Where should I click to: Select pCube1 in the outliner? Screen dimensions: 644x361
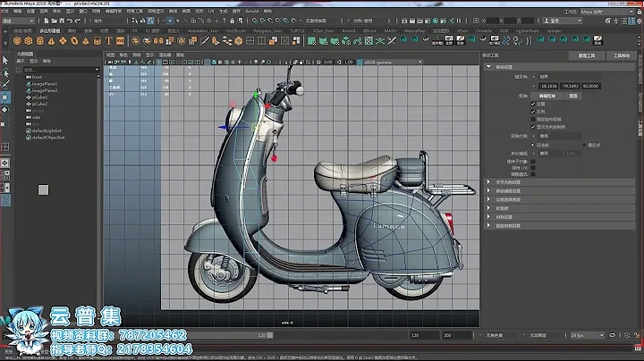click(x=39, y=97)
